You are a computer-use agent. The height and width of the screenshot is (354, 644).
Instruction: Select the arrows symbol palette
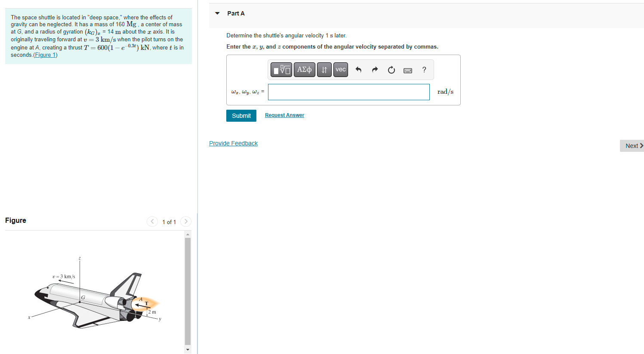coord(324,69)
